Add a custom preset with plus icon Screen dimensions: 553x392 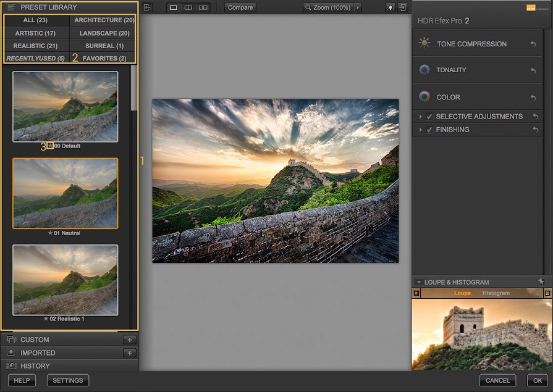coord(129,340)
